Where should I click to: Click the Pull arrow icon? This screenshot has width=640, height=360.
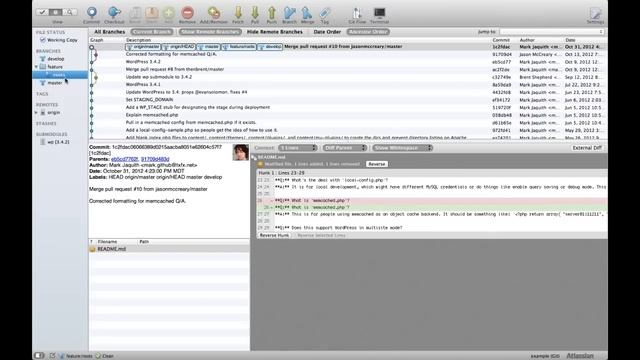[x=255, y=13]
